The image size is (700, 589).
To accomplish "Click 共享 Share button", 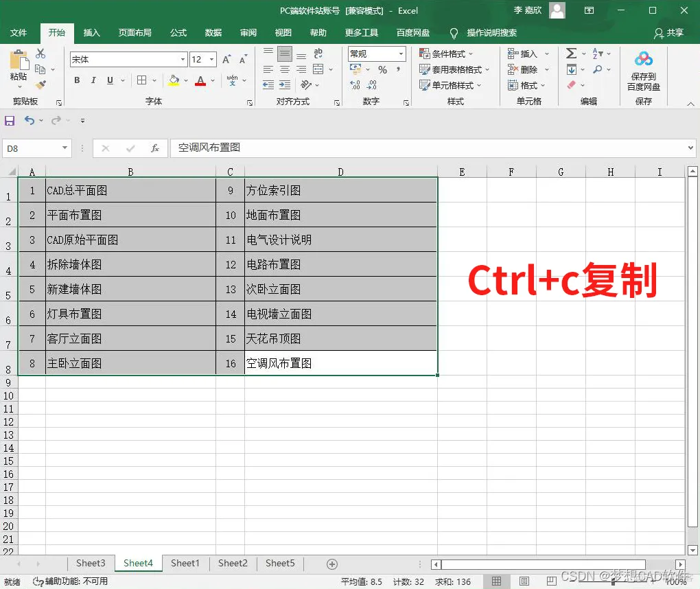I will 668,32.
